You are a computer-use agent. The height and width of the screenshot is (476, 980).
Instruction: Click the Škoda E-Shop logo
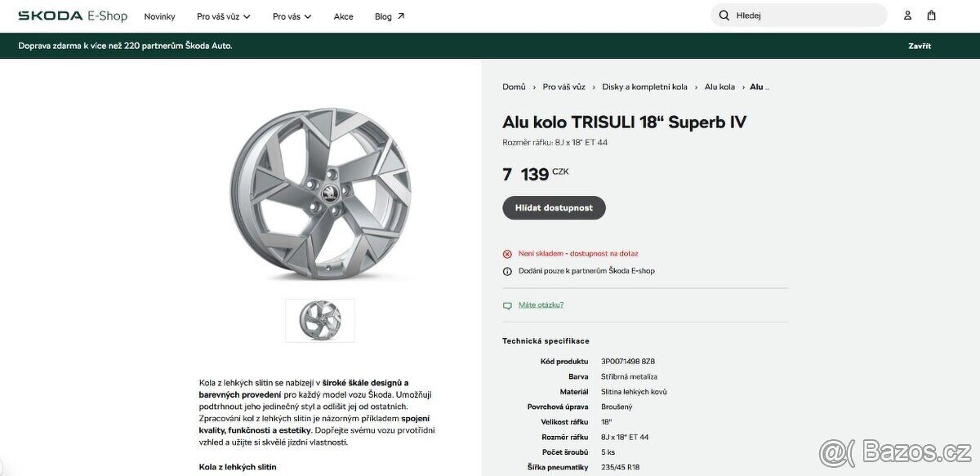(72, 15)
